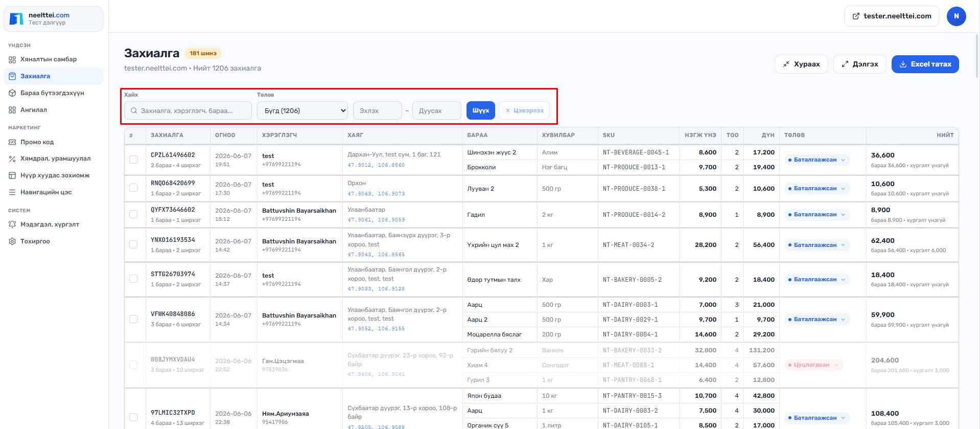The image size is (980, 429).
Task: Click coordinates link 47.9043, 106.8565
Action: coord(376,255)
